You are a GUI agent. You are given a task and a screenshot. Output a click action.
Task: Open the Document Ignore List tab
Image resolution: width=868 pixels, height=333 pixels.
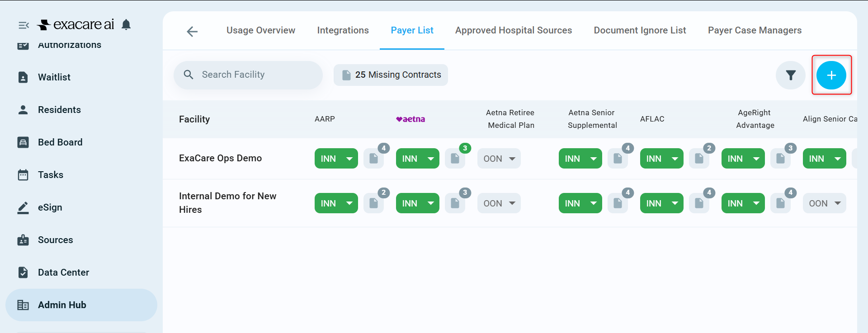640,30
